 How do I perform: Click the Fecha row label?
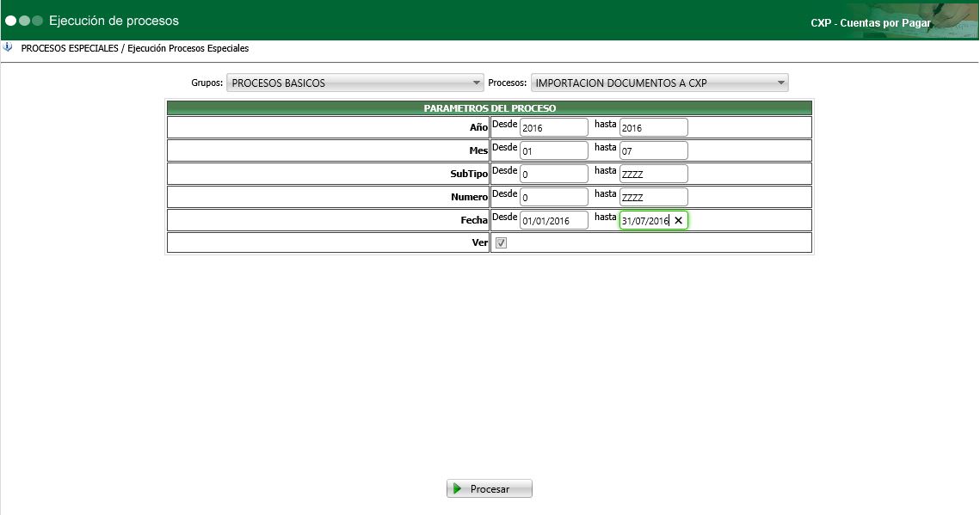click(474, 220)
